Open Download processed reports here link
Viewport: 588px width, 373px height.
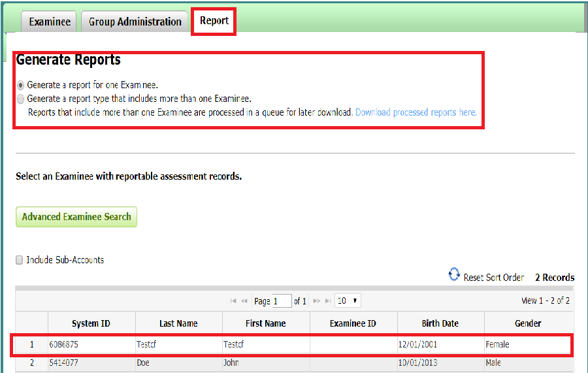[x=416, y=112]
